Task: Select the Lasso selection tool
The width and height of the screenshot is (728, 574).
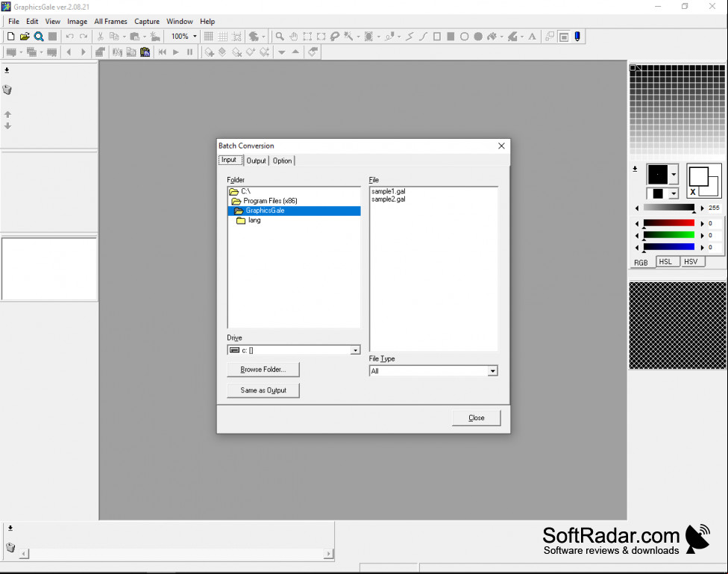Action: click(x=335, y=37)
